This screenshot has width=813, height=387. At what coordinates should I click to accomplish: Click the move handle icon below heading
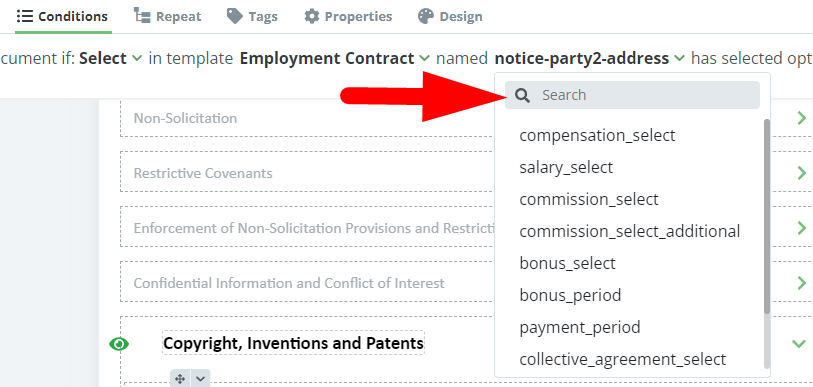click(x=180, y=379)
